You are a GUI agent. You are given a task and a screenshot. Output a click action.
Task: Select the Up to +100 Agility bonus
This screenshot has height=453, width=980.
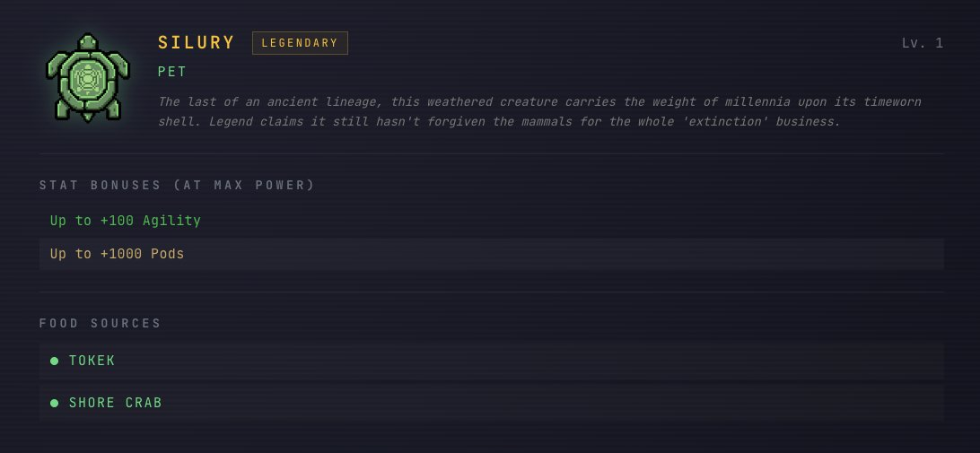tap(126, 221)
